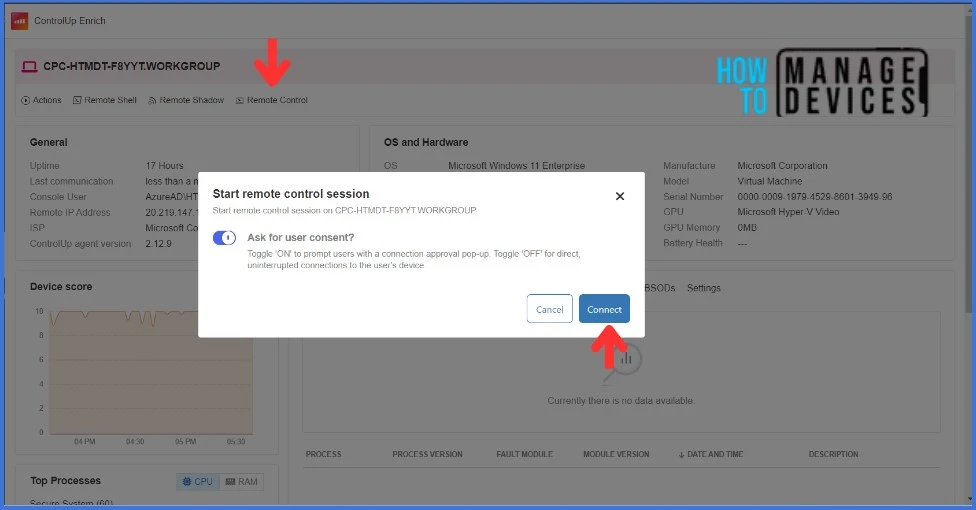This screenshot has width=976, height=510.
Task: Open Remote Control
Action: (x=271, y=100)
